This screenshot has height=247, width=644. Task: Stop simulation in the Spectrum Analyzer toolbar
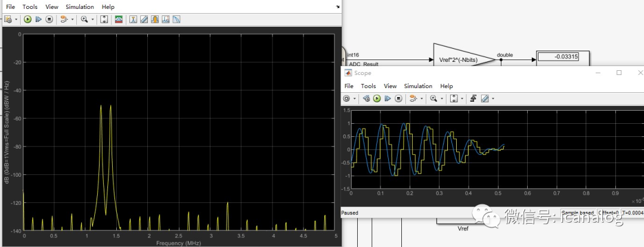coord(49,19)
